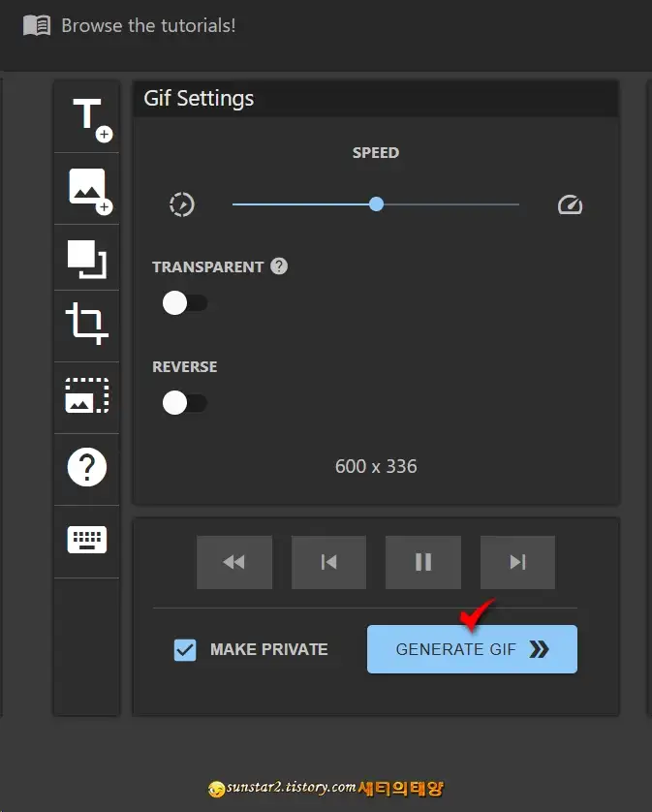The height and width of the screenshot is (812, 652).
Task: Click the fast speedometer icon
Action: (x=571, y=204)
